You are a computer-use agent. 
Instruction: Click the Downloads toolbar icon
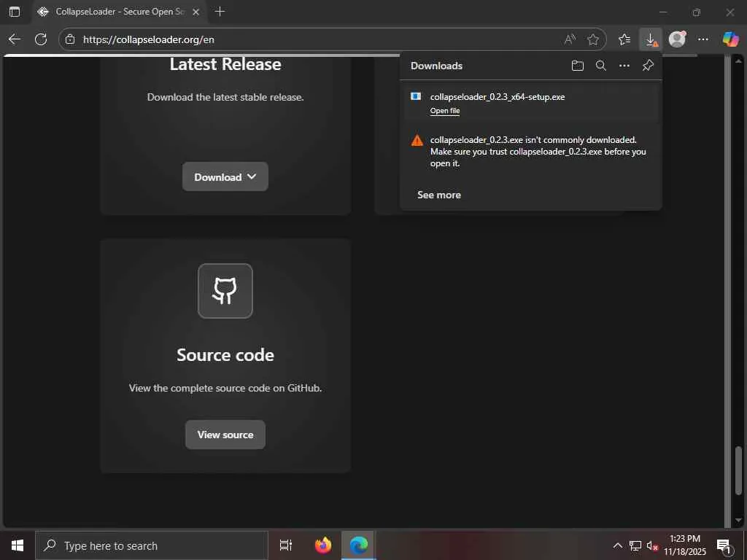click(x=651, y=39)
